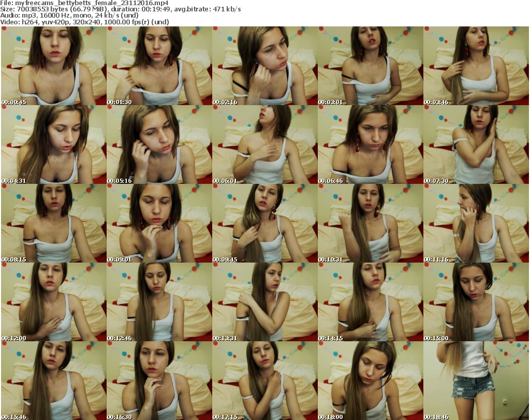Select the thumbnail frame stamped 00:00:45
Viewport: 530px width, 420px height.
tap(54, 66)
